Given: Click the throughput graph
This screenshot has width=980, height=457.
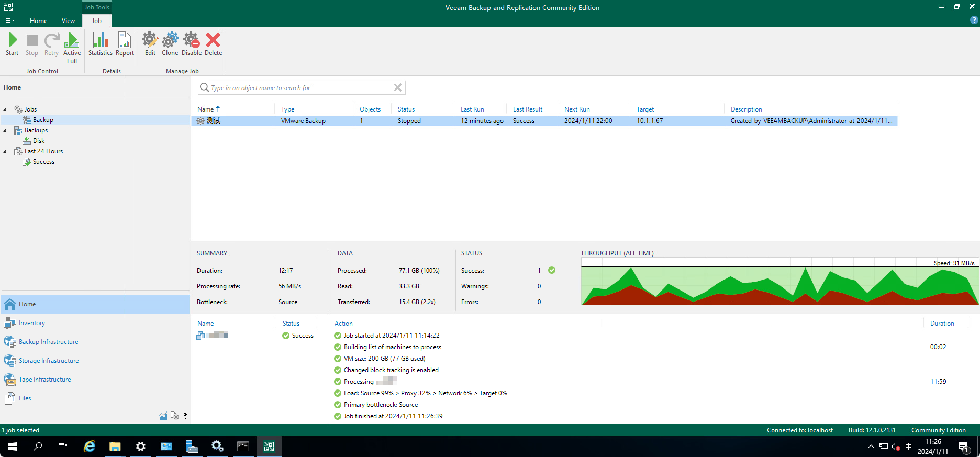Looking at the screenshot, I should click(780, 282).
